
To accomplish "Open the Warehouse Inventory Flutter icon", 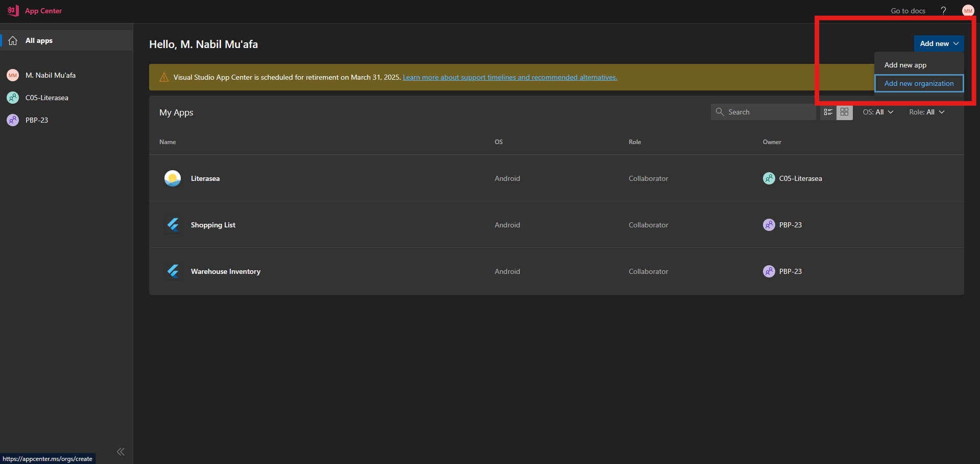I will pos(173,271).
